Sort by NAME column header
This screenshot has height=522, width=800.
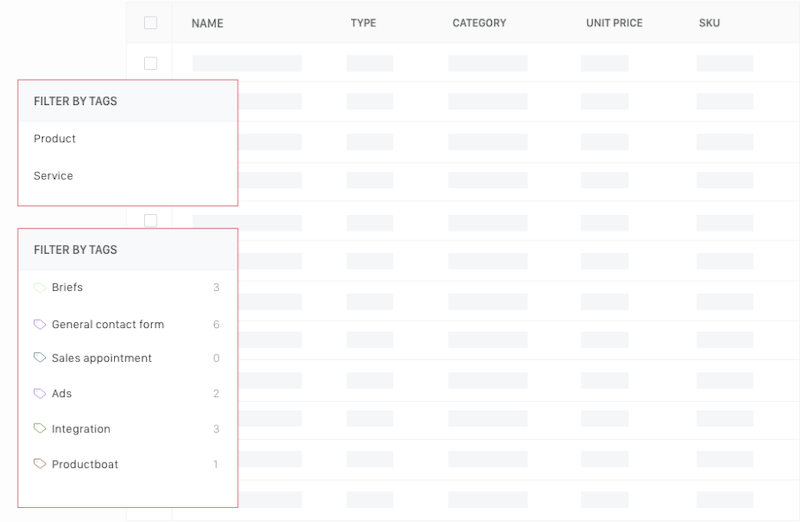(208, 23)
